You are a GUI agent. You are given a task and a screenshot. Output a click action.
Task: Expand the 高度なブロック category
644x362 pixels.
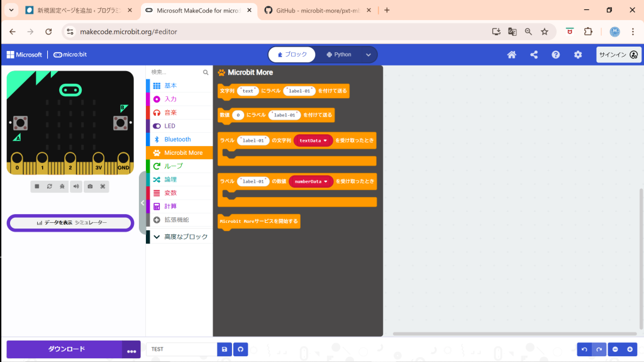(x=179, y=237)
